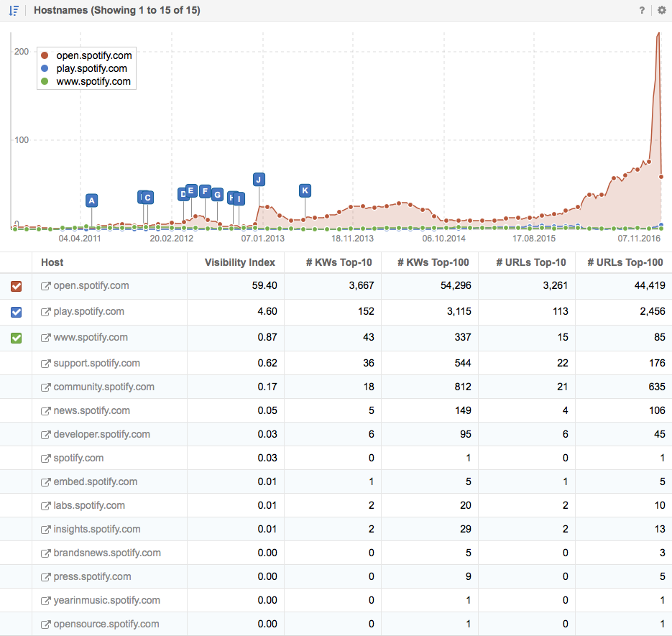The image size is (672, 636).
Task: Click the Host column header
Action: click(52, 262)
